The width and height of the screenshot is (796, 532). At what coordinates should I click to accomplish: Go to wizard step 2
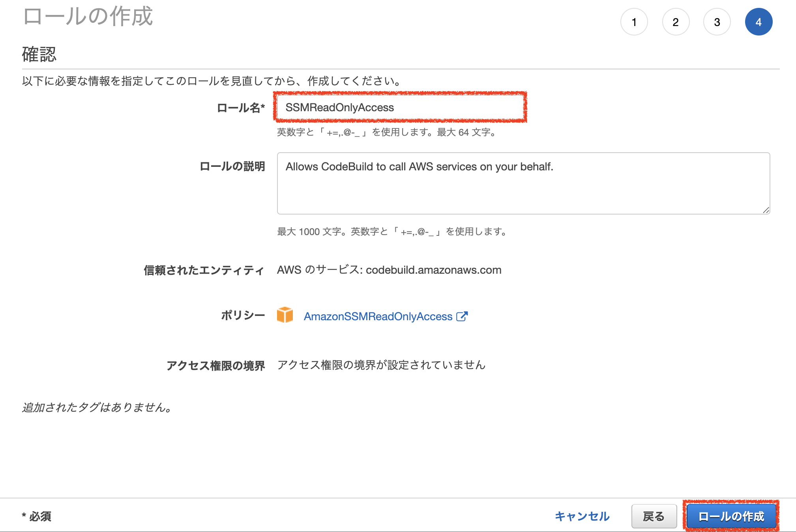click(676, 22)
